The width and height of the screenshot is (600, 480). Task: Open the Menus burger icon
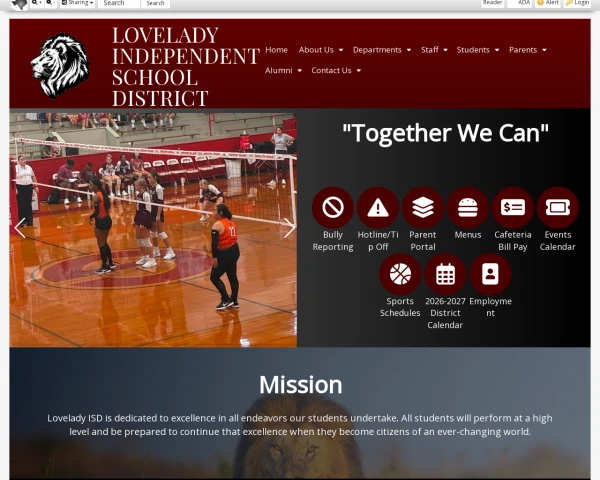468,207
